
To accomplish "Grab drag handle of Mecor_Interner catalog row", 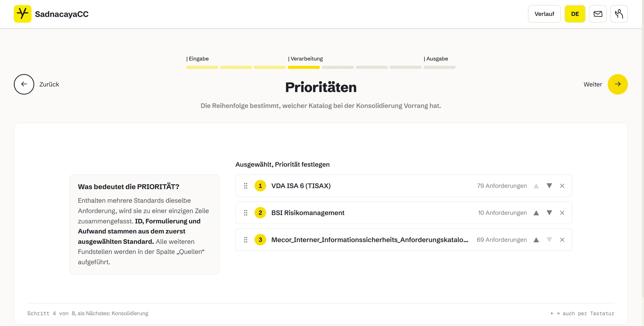I will [x=246, y=240].
